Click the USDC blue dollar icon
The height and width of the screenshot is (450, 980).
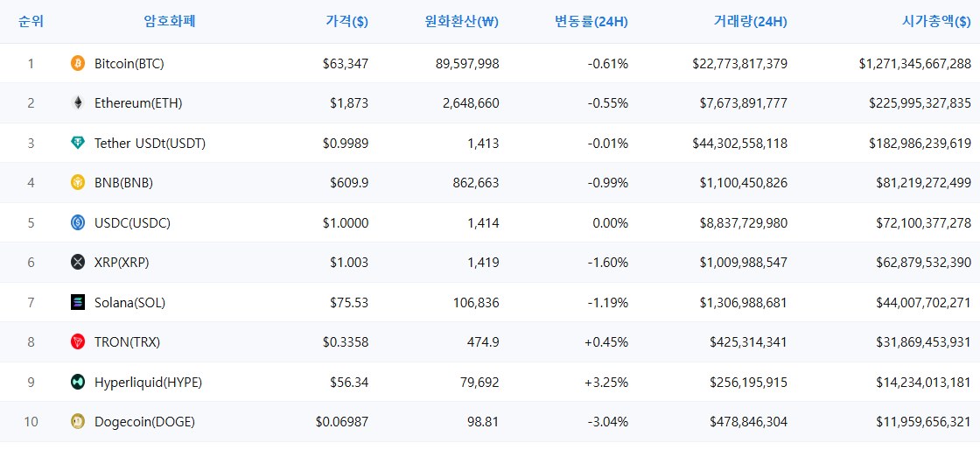pyautogui.click(x=78, y=222)
